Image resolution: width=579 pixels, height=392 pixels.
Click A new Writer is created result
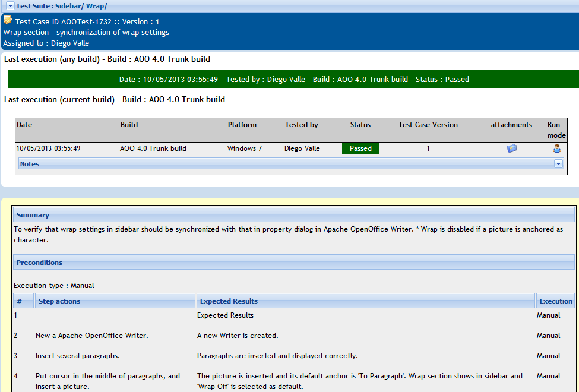pos(238,336)
